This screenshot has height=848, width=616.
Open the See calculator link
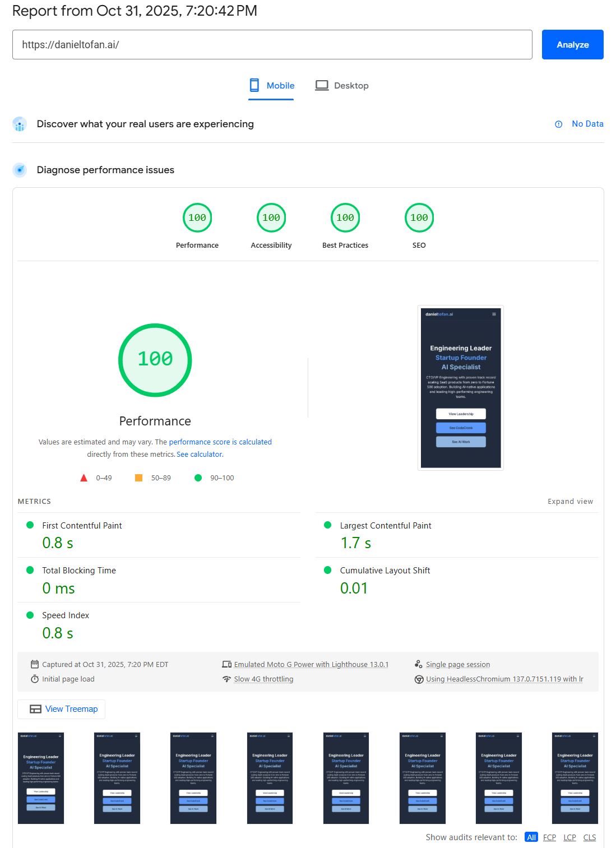click(199, 455)
